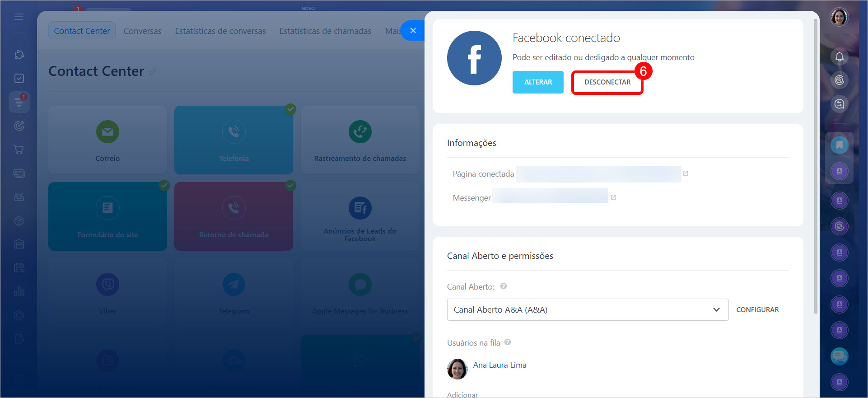Click Ana Laura Lima's avatar photo

coord(457,369)
